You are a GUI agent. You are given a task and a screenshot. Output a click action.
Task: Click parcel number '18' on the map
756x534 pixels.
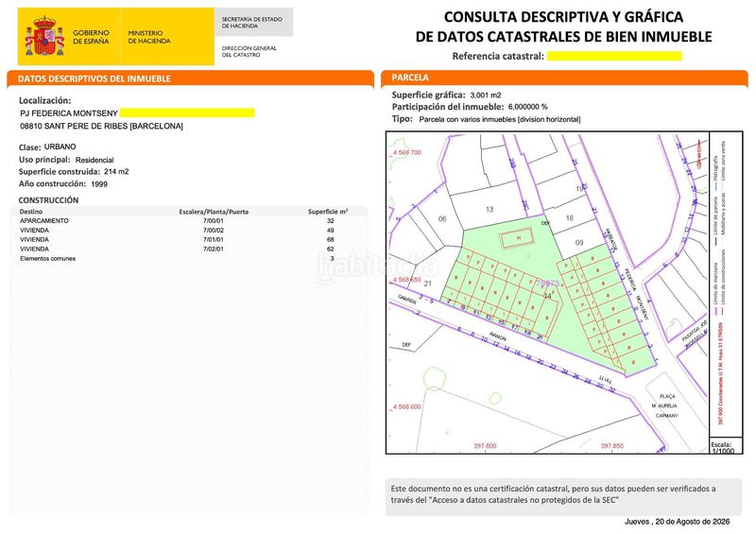(570, 218)
